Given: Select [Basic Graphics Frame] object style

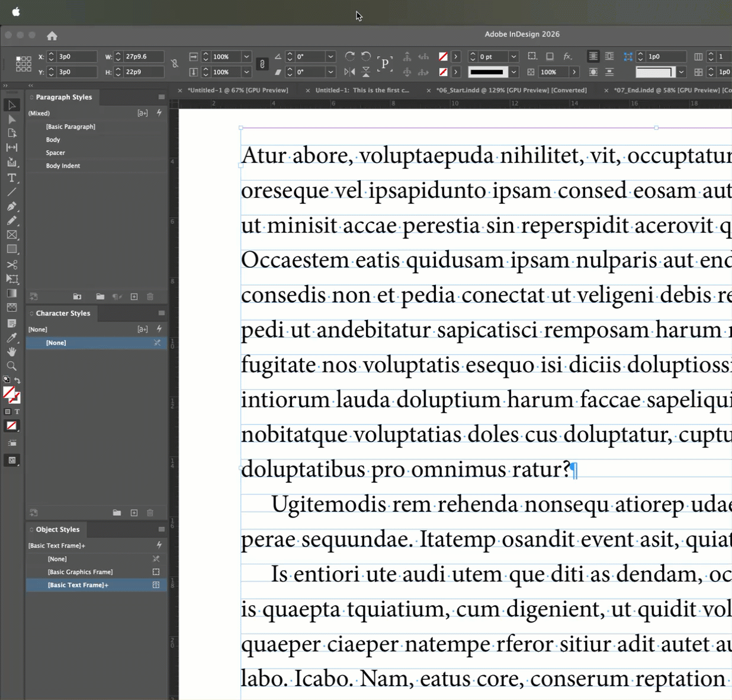Looking at the screenshot, I should coord(97,572).
